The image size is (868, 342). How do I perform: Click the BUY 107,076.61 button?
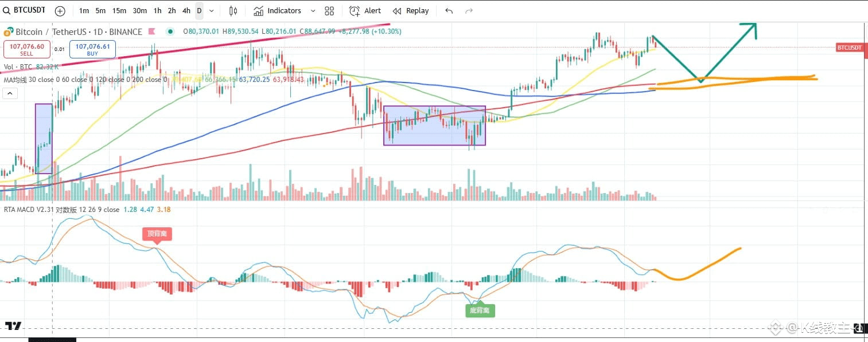[x=92, y=49]
